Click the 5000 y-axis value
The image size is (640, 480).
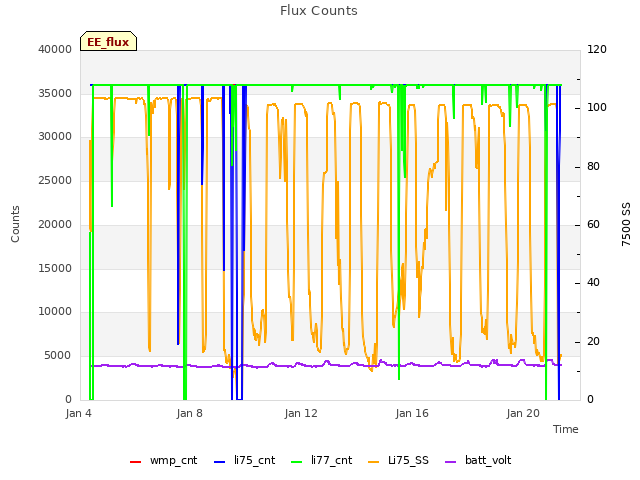tap(58, 356)
